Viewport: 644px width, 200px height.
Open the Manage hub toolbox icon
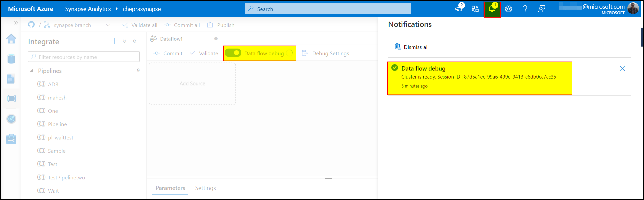(11, 139)
